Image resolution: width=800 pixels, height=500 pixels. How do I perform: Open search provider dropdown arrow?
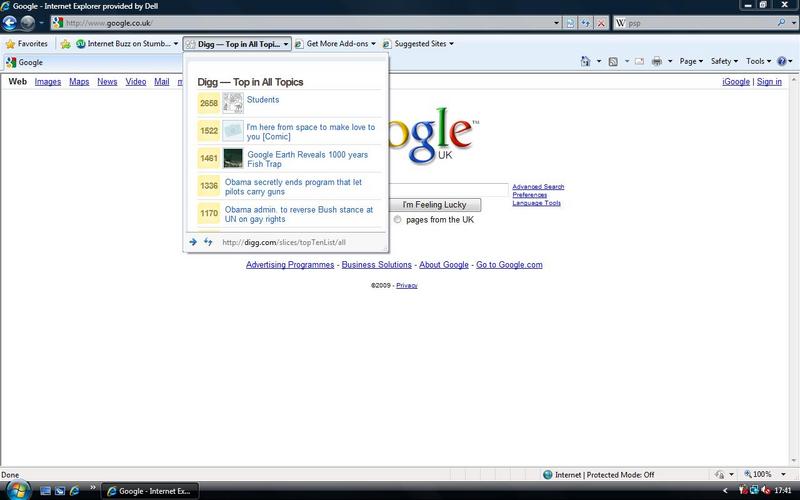[x=793, y=23]
